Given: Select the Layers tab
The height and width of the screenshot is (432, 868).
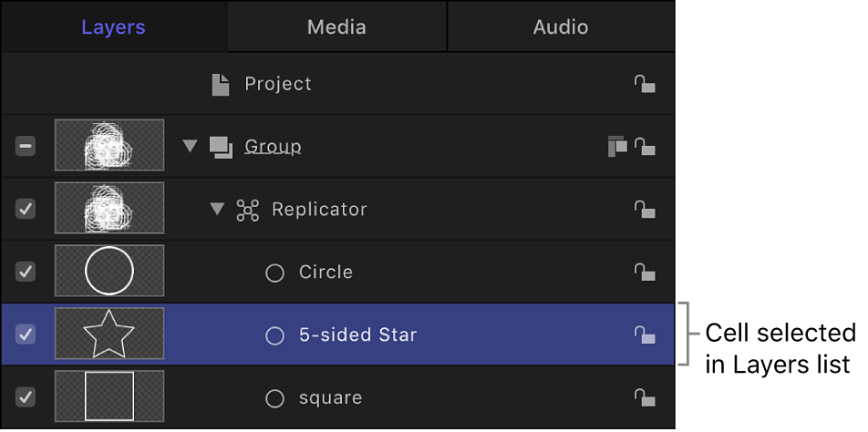Looking at the screenshot, I should click(113, 27).
